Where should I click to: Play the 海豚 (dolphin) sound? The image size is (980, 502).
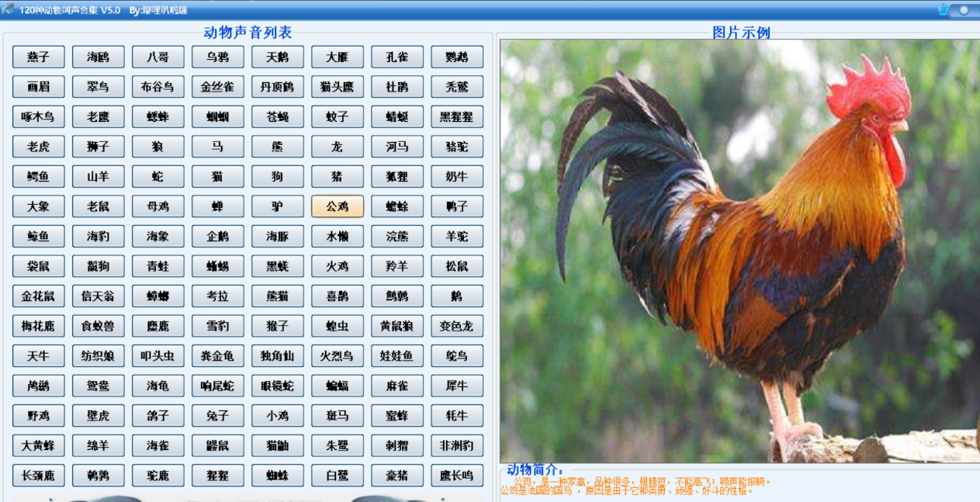click(278, 236)
